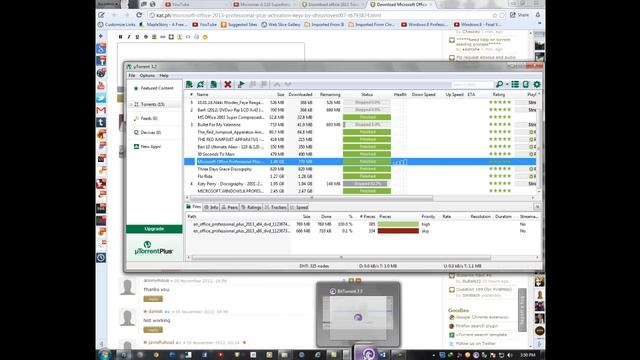Click the bookmark star in address bar
Viewport: 640px width, 360px height.
(495, 15)
